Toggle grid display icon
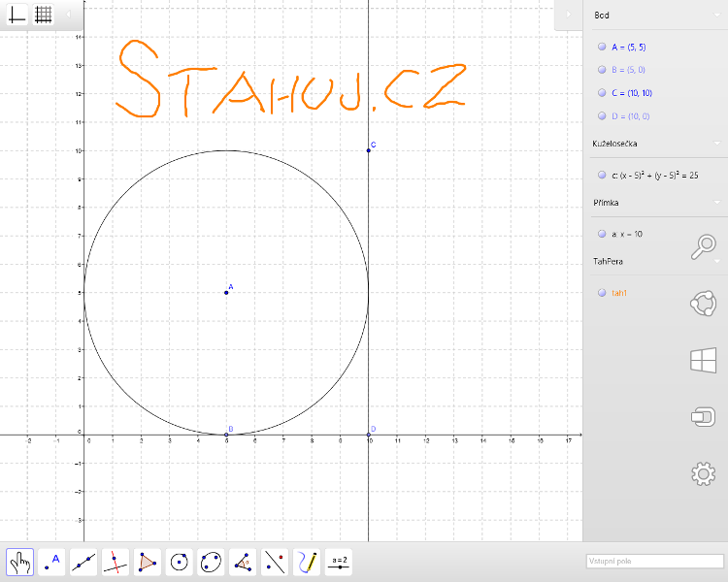 [43, 15]
